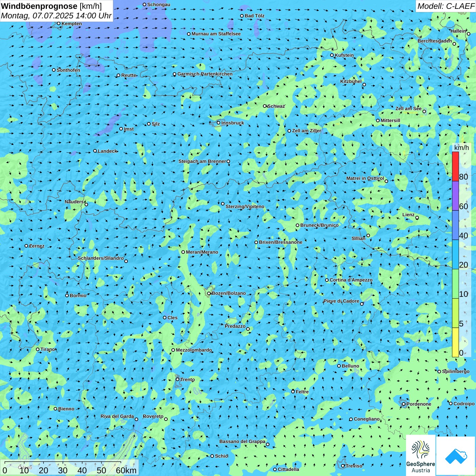Viewport: 476px width, 476px height.
Task: Click the blue cloud app logo
Action: [x=456, y=456]
